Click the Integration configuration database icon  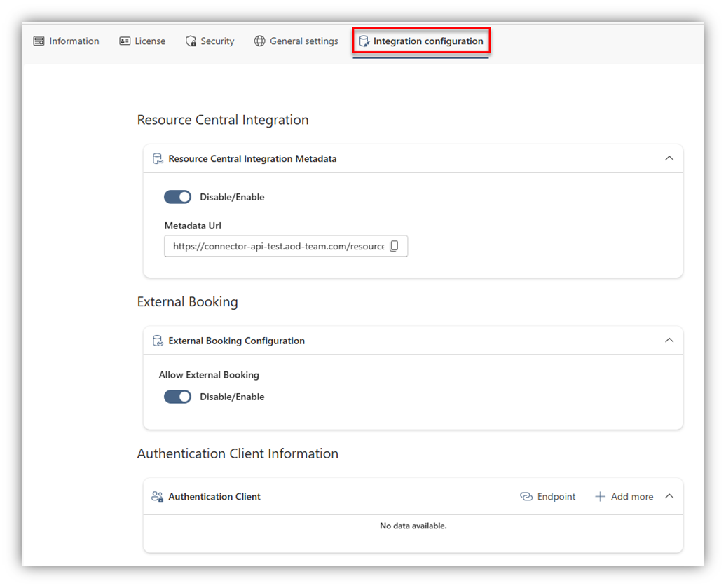point(364,41)
